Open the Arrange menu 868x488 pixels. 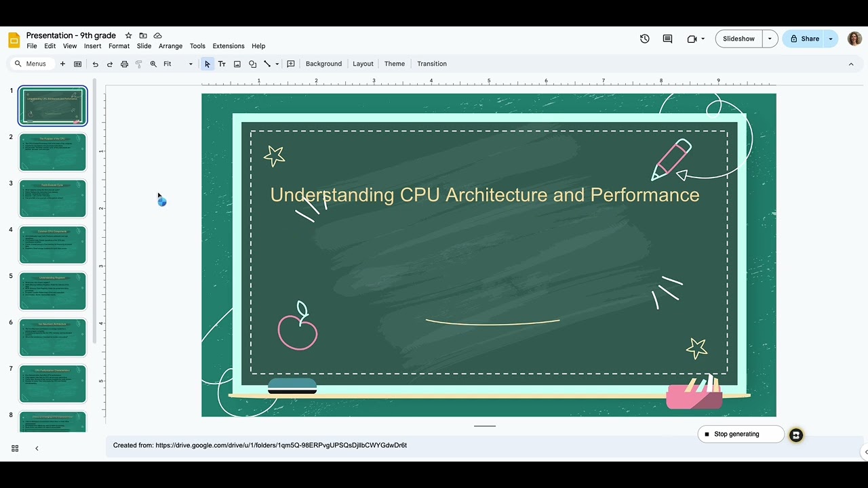pyautogui.click(x=170, y=46)
